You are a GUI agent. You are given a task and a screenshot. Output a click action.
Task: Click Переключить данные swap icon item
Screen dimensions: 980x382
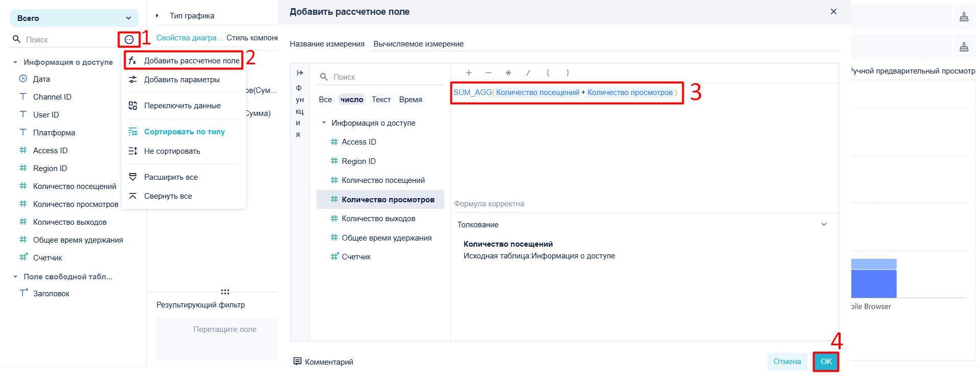[x=133, y=106]
